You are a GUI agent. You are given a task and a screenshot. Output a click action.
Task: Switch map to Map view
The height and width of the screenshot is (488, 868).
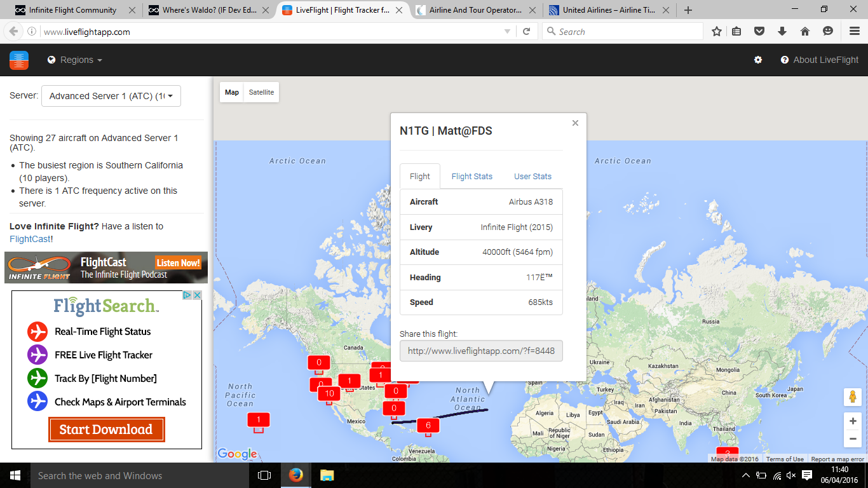pyautogui.click(x=232, y=93)
